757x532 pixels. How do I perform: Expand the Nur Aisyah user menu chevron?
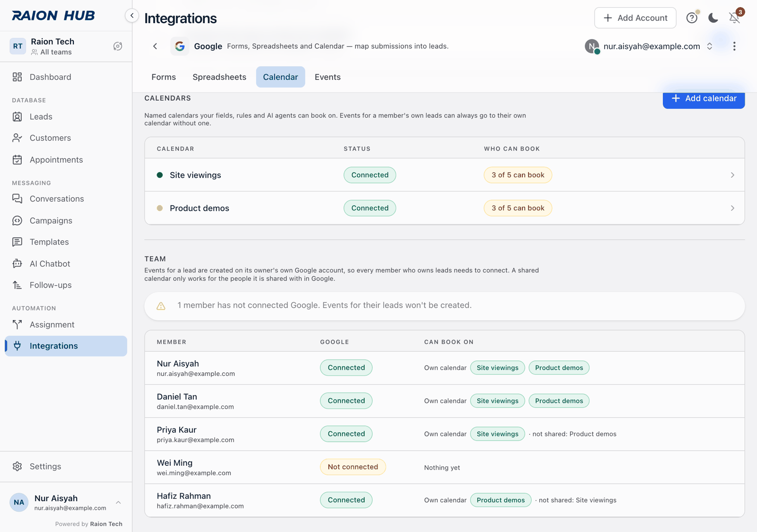pos(118,502)
